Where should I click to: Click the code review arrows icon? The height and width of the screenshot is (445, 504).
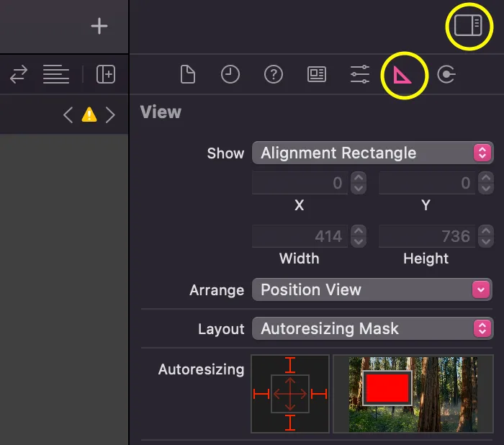pos(19,74)
